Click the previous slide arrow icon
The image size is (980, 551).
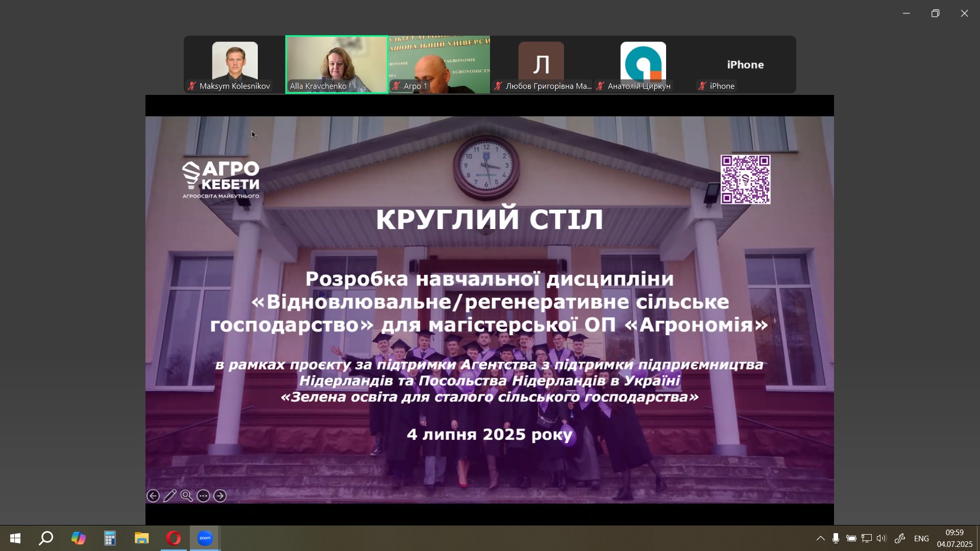(x=153, y=496)
